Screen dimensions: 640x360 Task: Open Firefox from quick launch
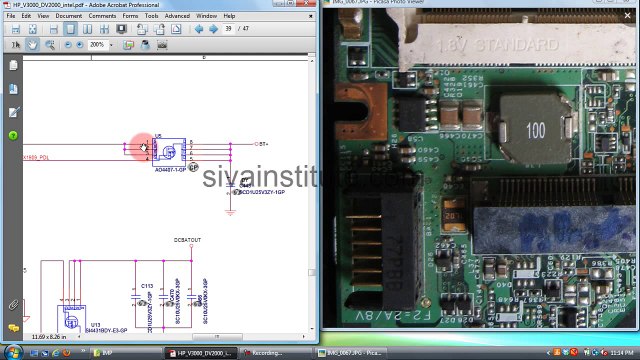(x=66, y=353)
